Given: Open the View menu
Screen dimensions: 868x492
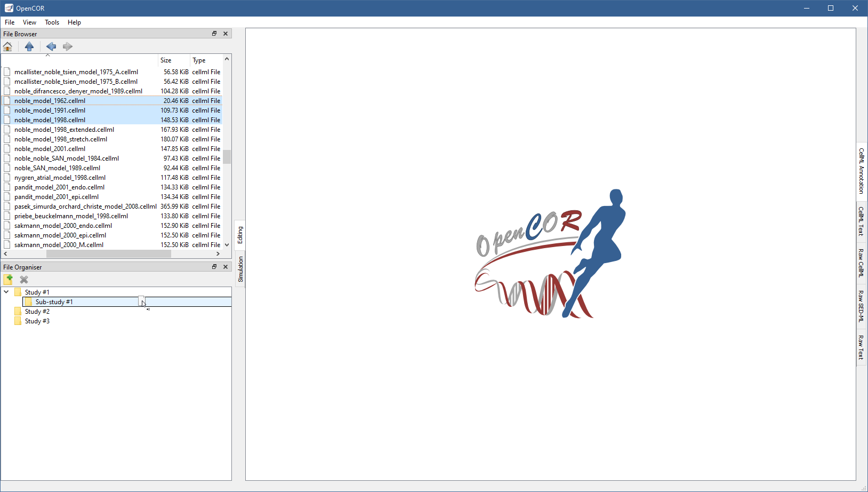Looking at the screenshot, I should pos(29,22).
